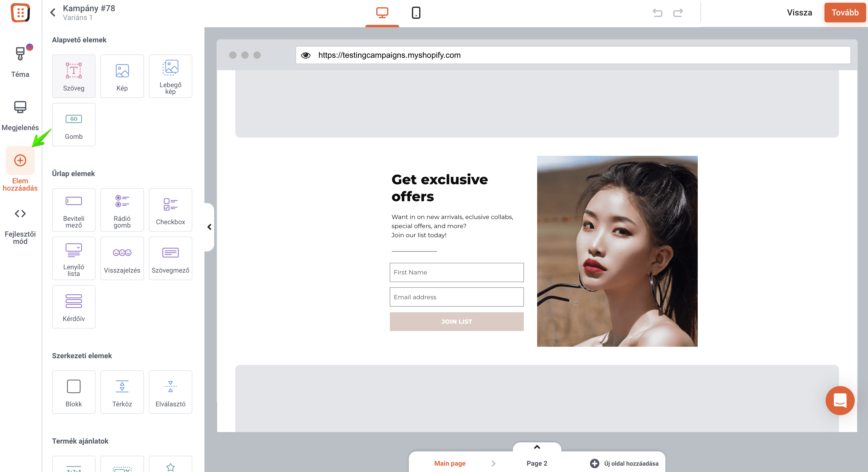Viewport: 868px width, 472px height.
Task: Add a Checkbox form element
Action: 171,210
